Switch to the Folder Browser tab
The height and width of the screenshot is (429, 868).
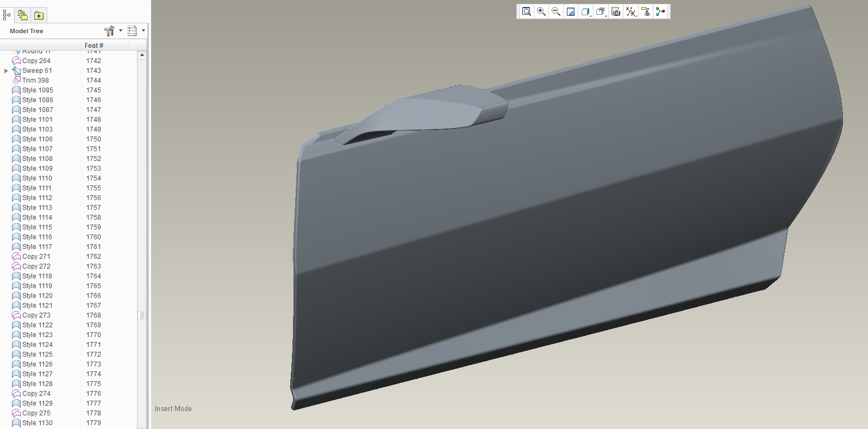22,15
